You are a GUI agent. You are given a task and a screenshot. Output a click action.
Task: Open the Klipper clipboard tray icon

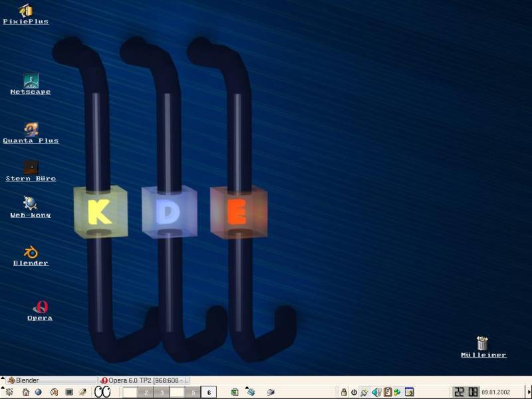(388, 392)
